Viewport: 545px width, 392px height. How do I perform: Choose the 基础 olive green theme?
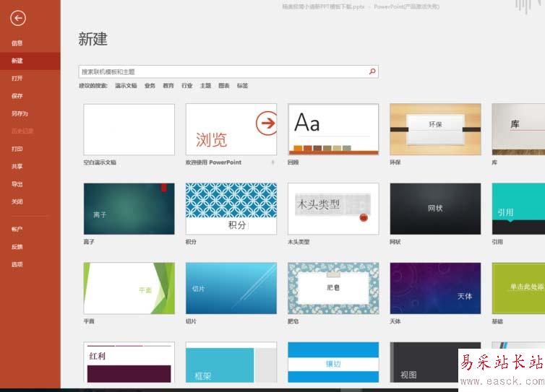click(x=518, y=288)
